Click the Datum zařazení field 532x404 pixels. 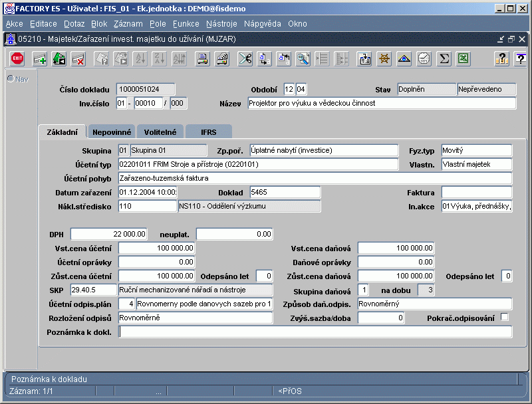tap(148, 192)
